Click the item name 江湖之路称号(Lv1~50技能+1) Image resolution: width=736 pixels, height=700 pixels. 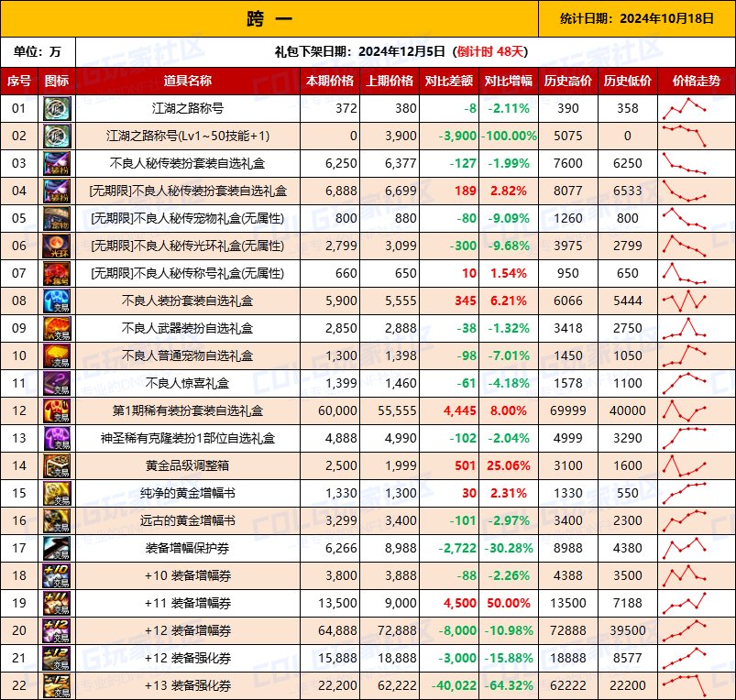[188, 136]
